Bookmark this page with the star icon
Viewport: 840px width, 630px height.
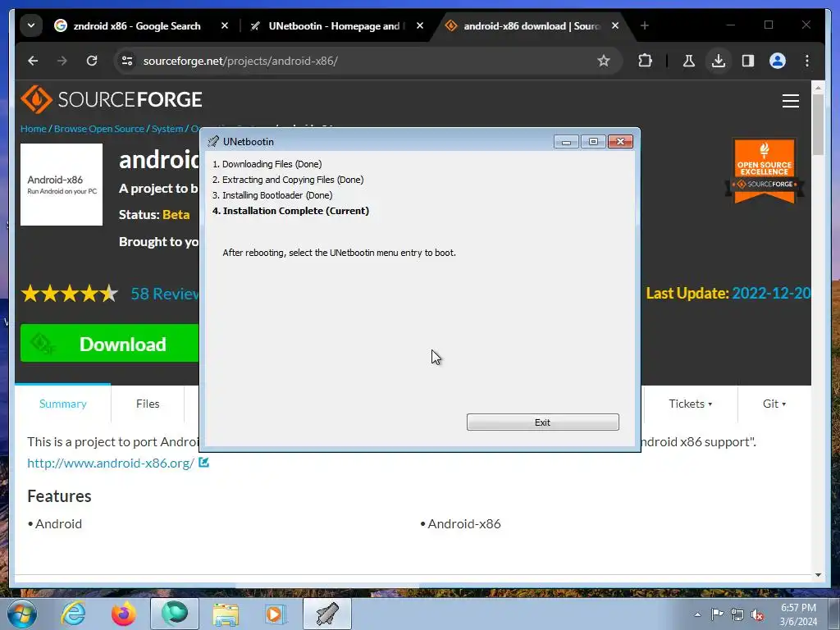pyautogui.click(x=603, y=61)
